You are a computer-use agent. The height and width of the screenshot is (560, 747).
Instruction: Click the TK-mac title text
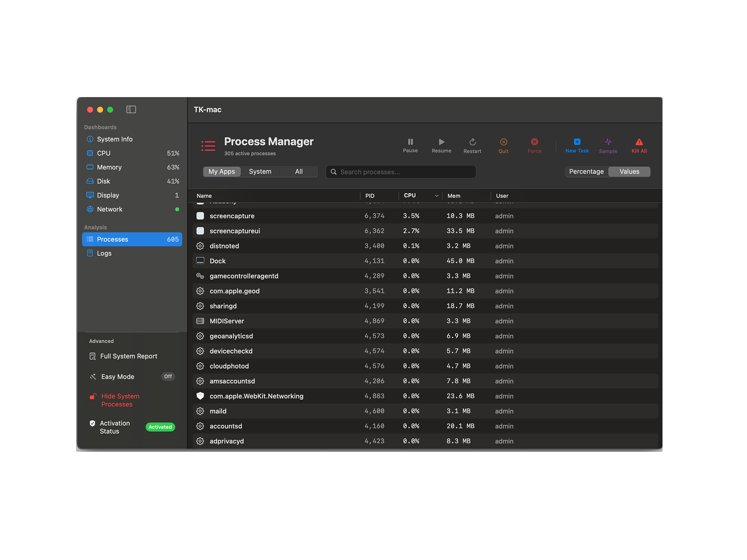[x=208, y=110]
